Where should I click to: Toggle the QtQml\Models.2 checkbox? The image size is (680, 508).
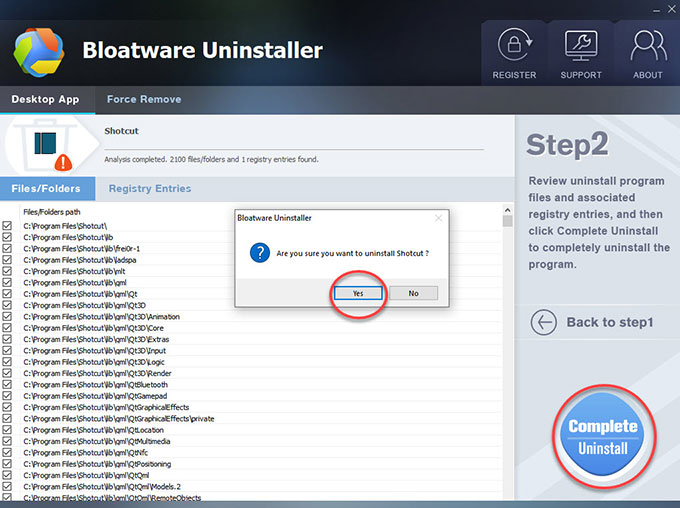[7, 486]
